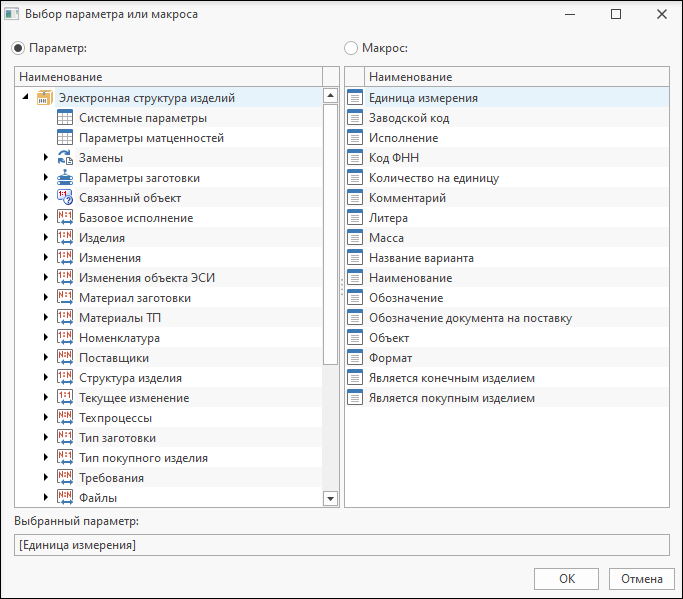Click the Замены node icon

tap(65, 158)
